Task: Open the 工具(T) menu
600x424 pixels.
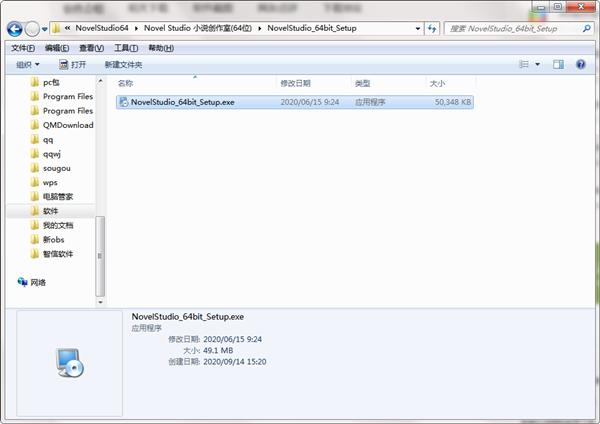Action: coord(126,48)
